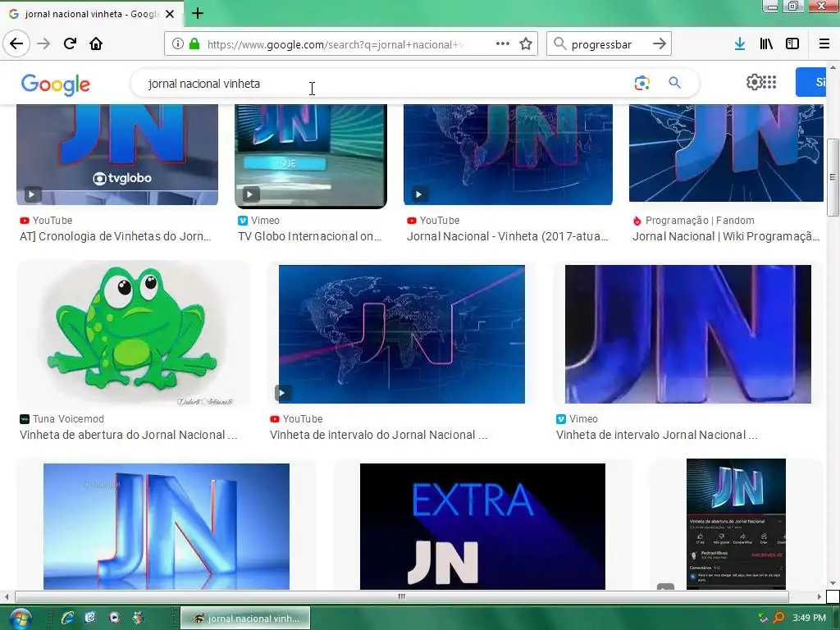
Task: Open the green frog image result
Action: tap(133, 334)
